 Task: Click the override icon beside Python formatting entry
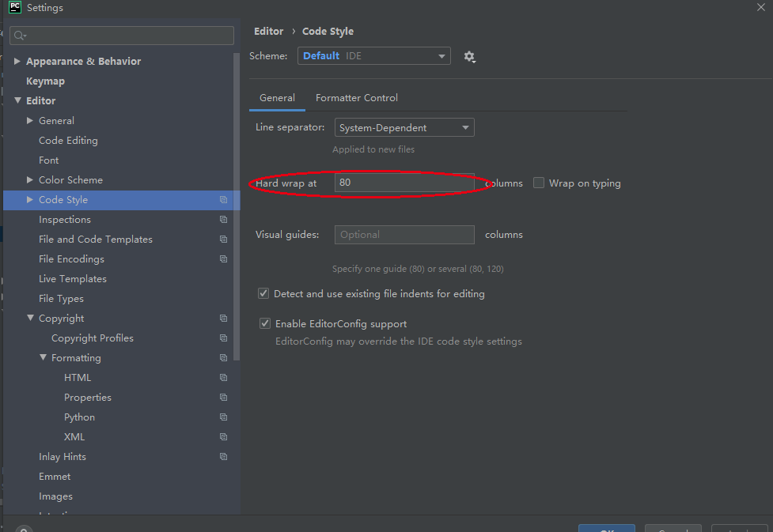point(223,417)
